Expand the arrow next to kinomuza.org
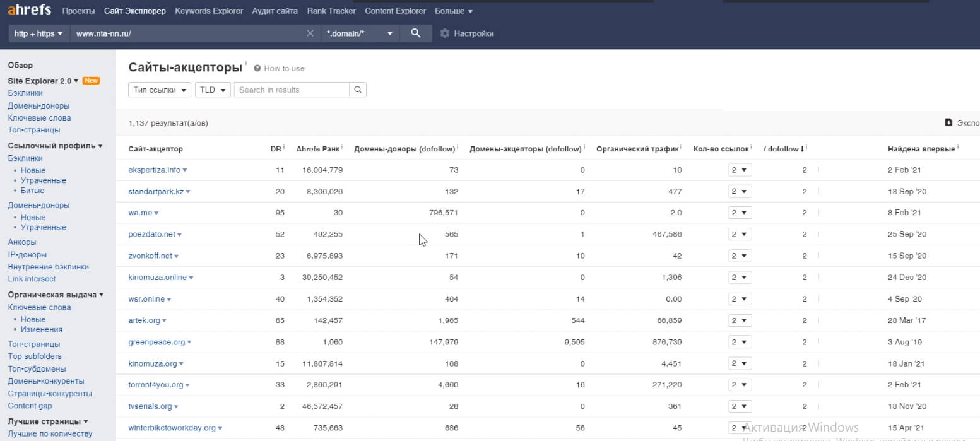 point(181,364)
